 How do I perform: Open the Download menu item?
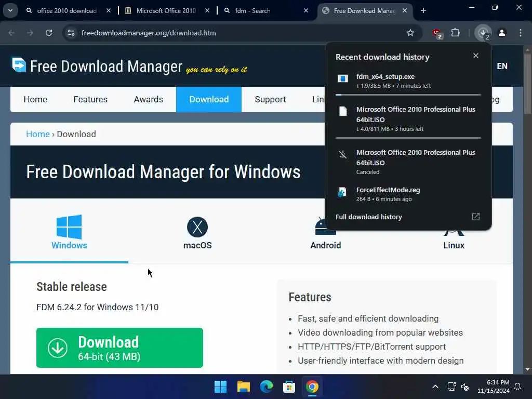coord(209,99)
